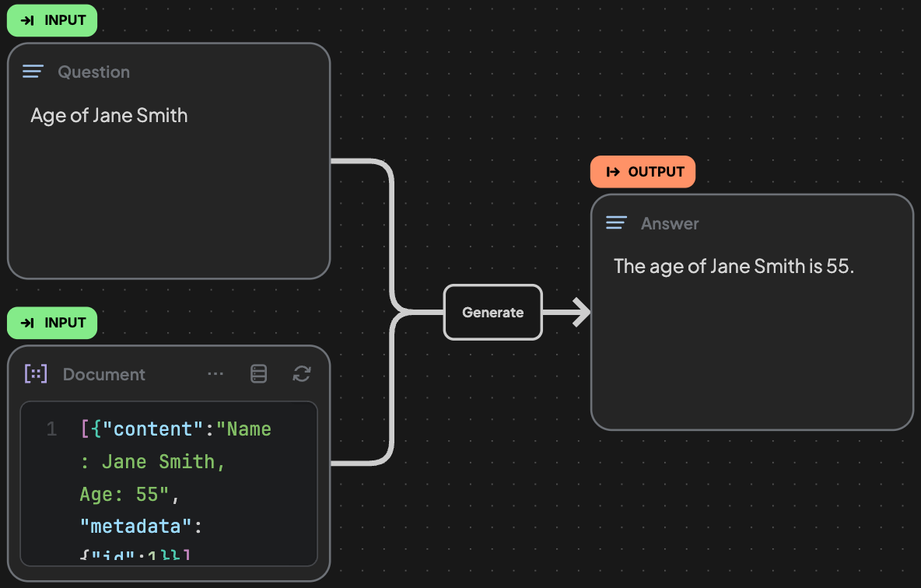Click the 'The age of Jane Smith is 55.' answer text
This screenshot has height=588, width=921.
pos(734,266)
